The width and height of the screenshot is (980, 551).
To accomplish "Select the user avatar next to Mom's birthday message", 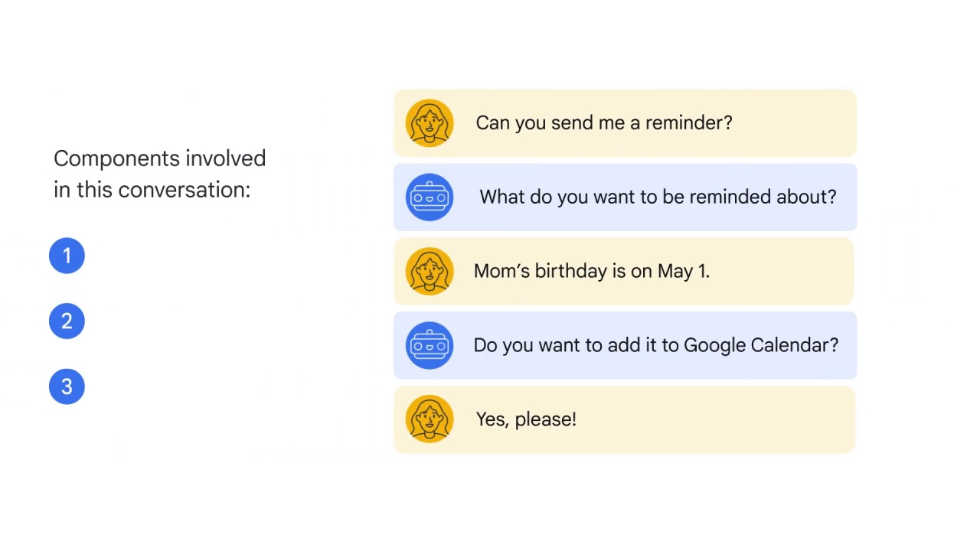I will click(430, 272).
